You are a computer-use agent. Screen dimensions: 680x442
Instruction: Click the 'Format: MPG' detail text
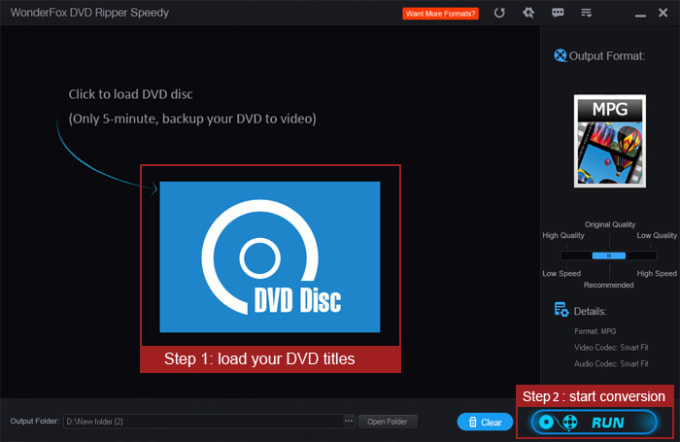click(595, 331)
